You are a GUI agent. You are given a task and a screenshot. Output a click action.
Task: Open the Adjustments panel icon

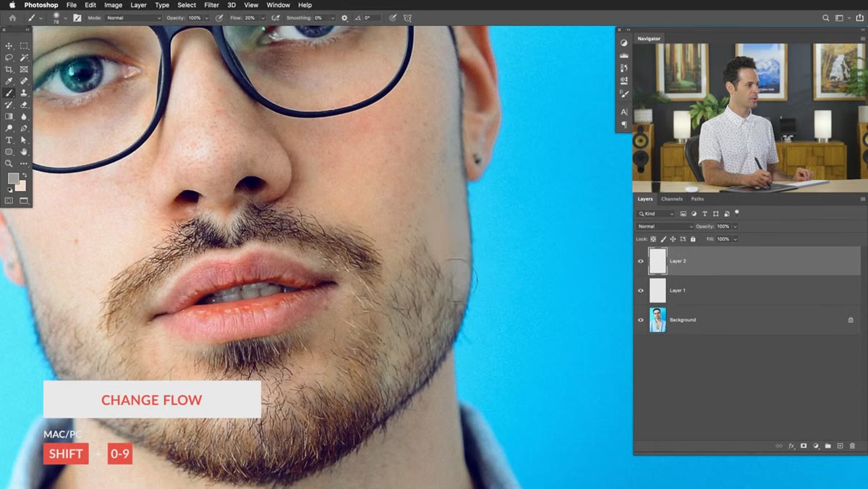coord(624,43)
